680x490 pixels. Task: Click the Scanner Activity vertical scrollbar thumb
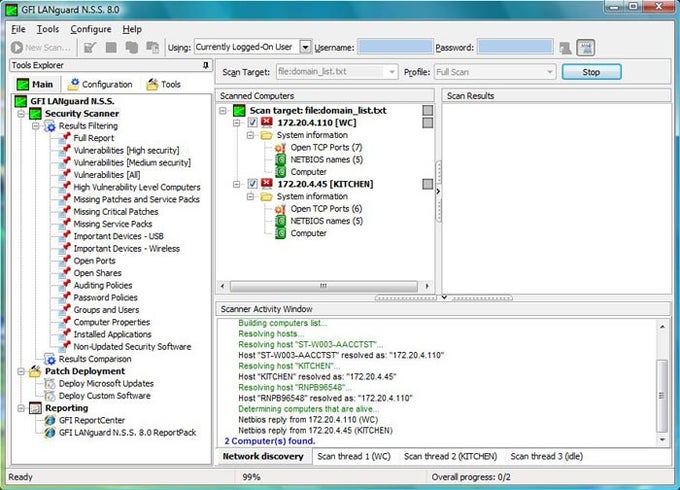coord(662,395)
